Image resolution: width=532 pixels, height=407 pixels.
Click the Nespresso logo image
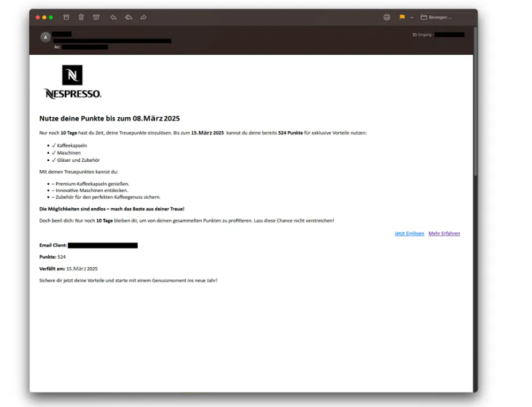(72, 82)
